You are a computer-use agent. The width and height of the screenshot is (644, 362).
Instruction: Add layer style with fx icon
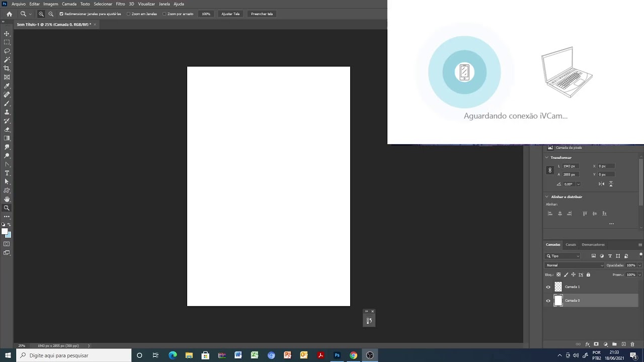[x=587, y=344]
